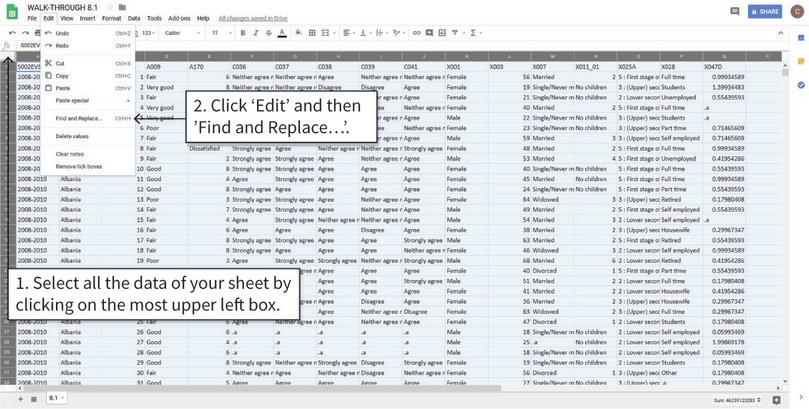Click the insert comment icon

click(x=429, y=33)
